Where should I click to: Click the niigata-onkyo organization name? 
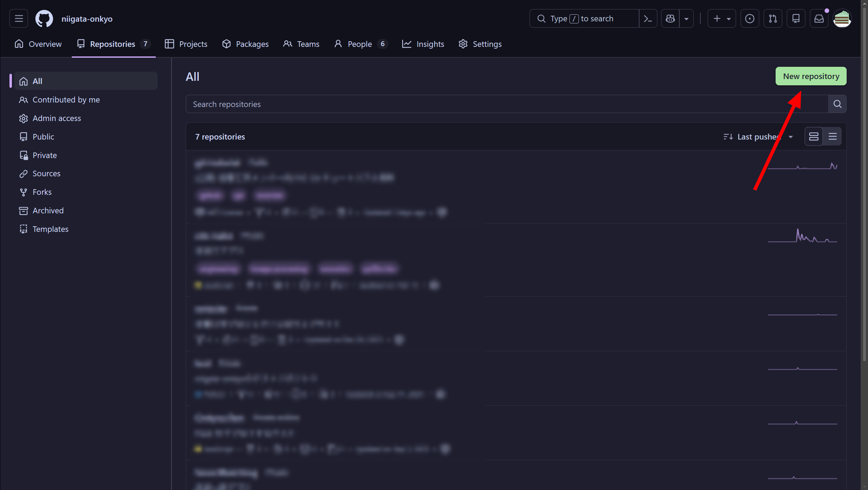coord(87,19)
